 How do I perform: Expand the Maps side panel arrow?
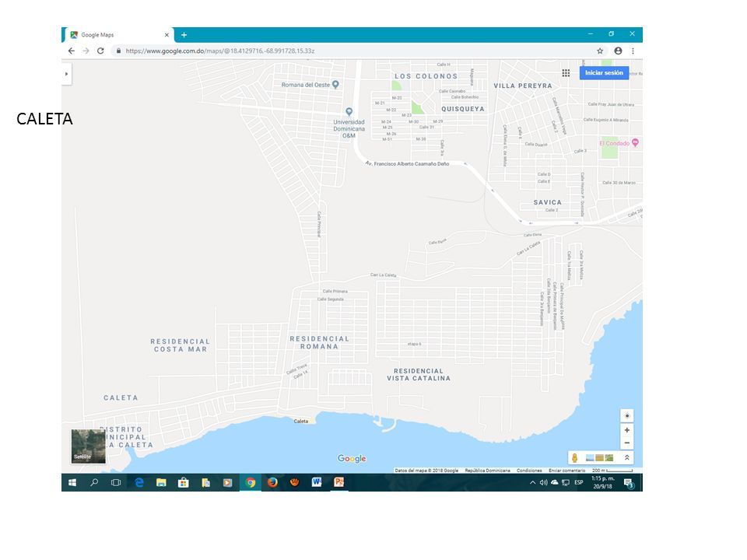pyautogui.click(x=66, y=74)
